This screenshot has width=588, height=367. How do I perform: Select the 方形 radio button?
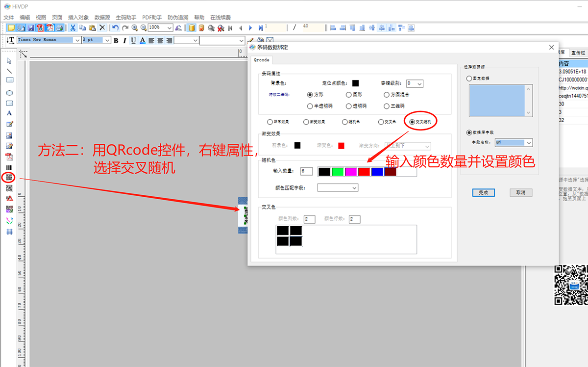click(310, 95)
